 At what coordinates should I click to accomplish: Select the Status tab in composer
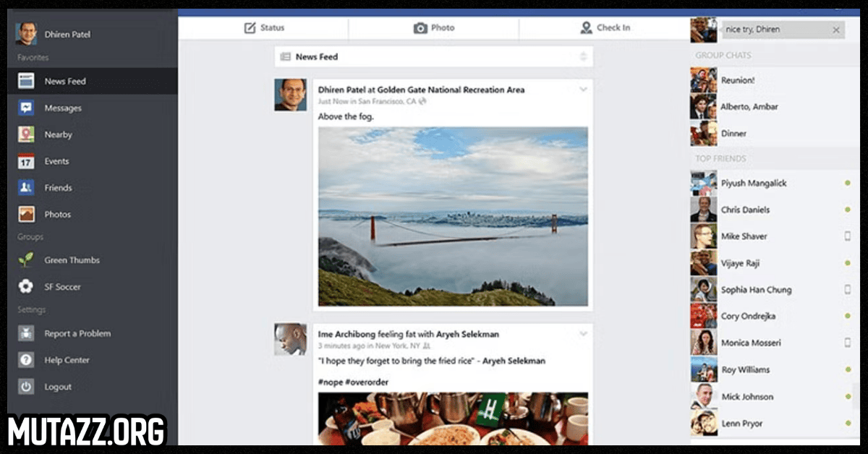(264, 28)
